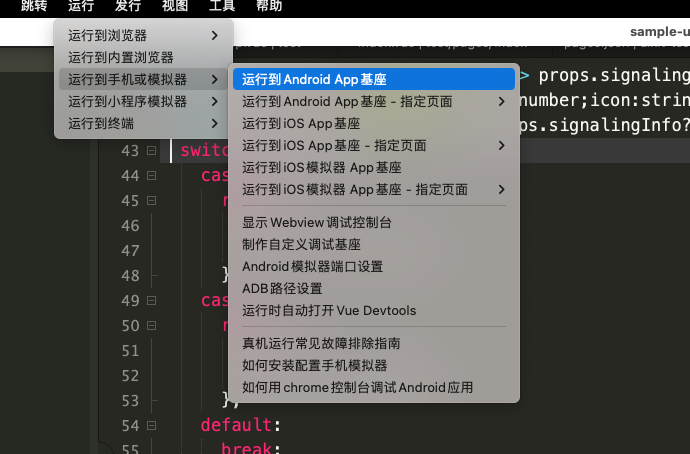The image size is (690, 454).
Task: Collapse code fold at line 45
Action: [151, 201]
